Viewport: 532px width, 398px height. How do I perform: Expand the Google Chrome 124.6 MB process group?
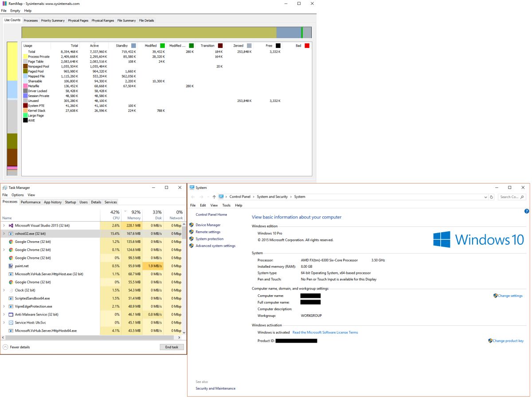pos(4,250)
